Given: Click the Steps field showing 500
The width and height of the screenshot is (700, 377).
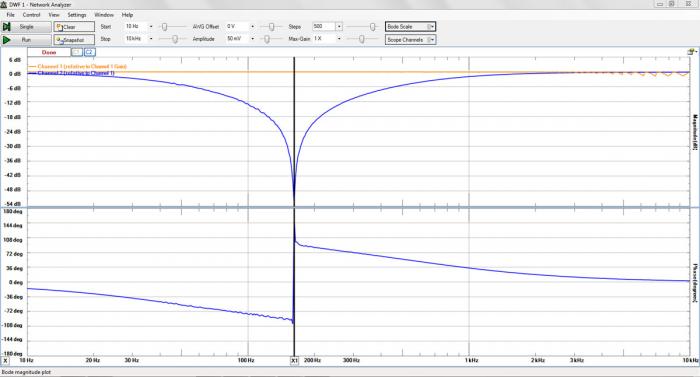Looking at the screenshot, I should (x=324, y=26).
